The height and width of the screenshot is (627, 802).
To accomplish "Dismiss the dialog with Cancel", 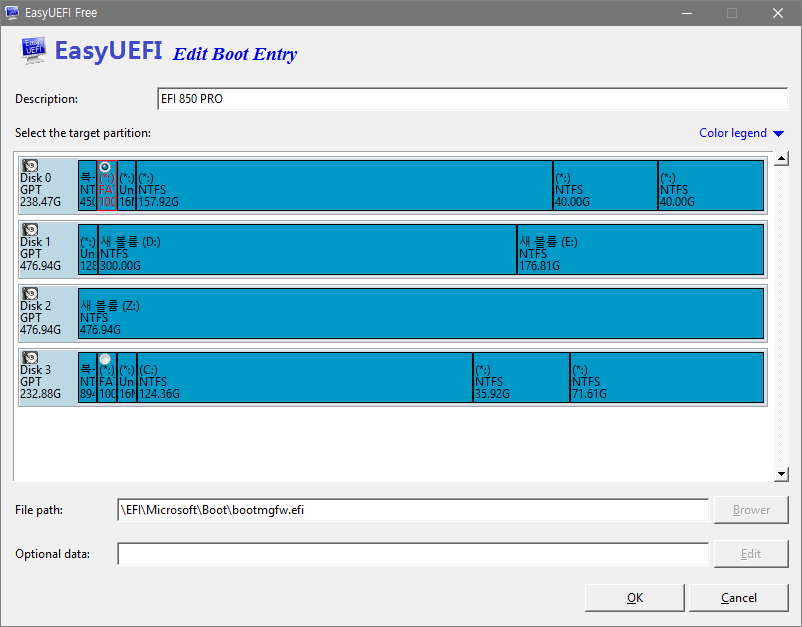I will 739,598.
